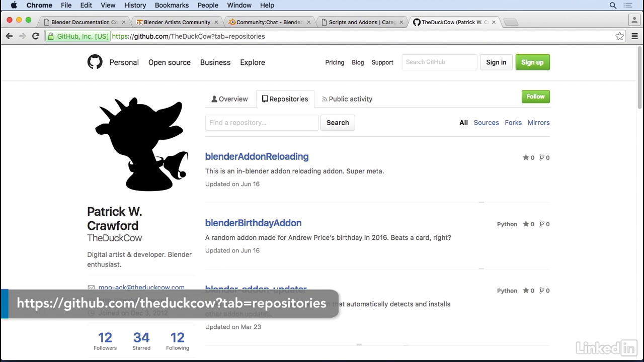Image resolution: width=644 pixels, height=362 pixels.
Task: View the 34 Starred count
Action: [x=141, y=341]
